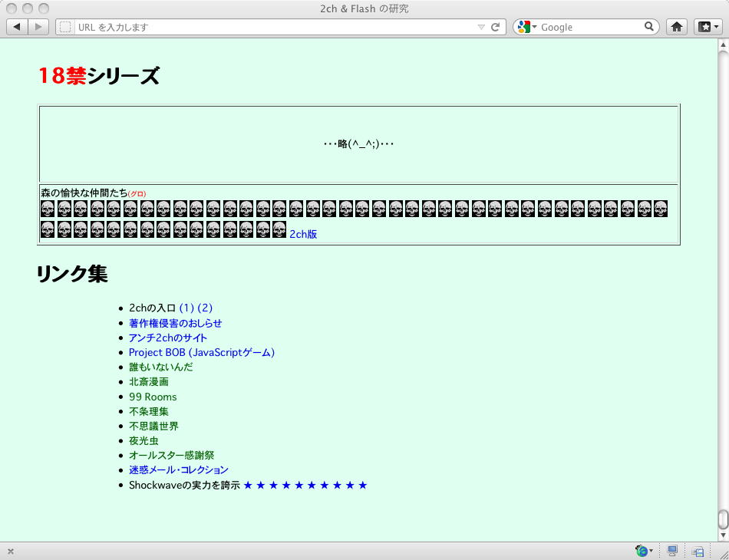Viewport: 729px width, 560px height.
Task: Click the scroll-up arrow of the scrollbar
Action: tap(723, 45)
